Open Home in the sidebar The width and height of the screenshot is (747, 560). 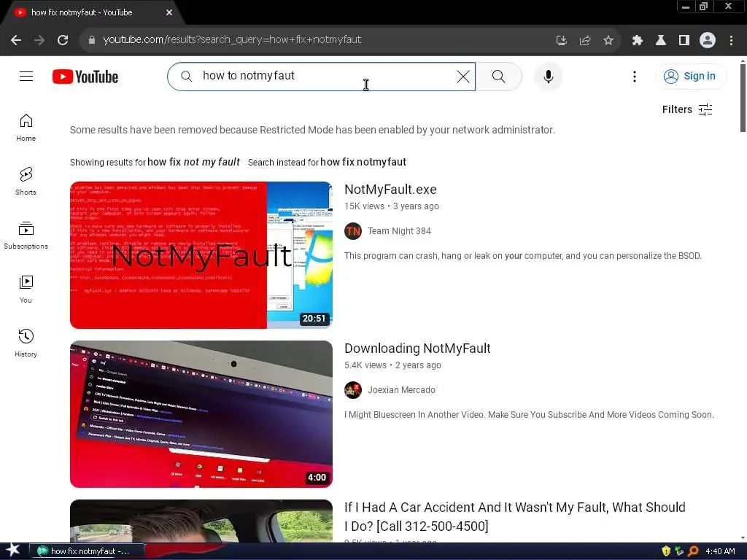[x=26, y=128]
